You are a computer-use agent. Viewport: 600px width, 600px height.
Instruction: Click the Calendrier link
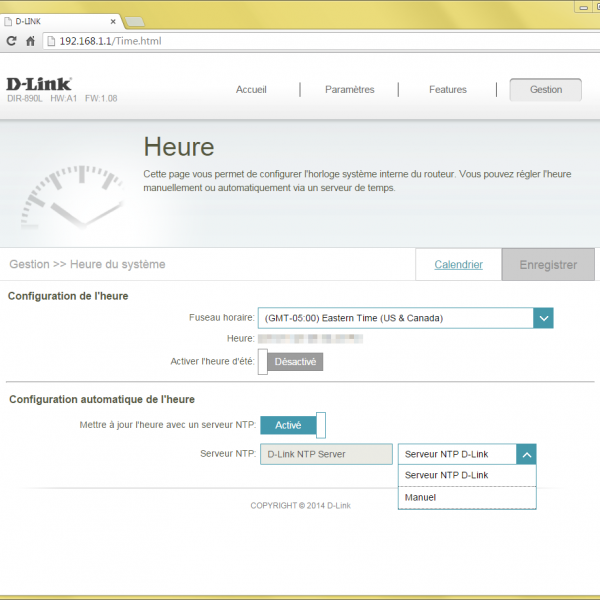(458, 265)
